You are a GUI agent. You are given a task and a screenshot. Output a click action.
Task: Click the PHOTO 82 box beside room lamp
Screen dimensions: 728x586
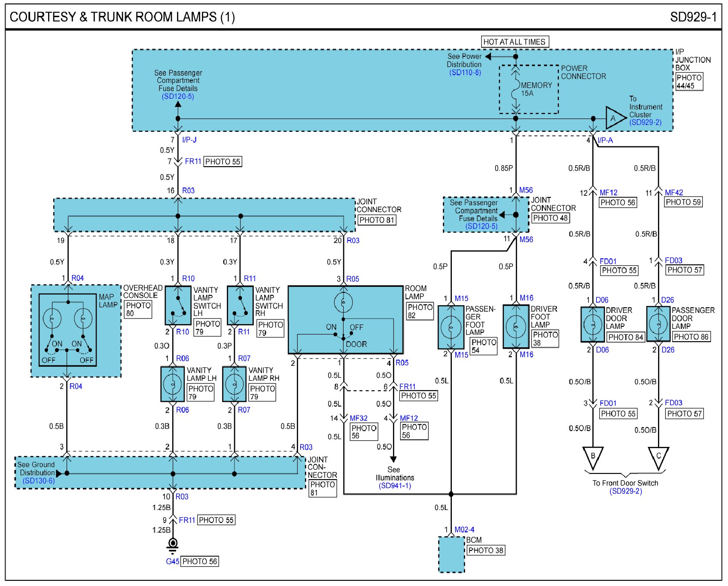(x=420, y=311)
